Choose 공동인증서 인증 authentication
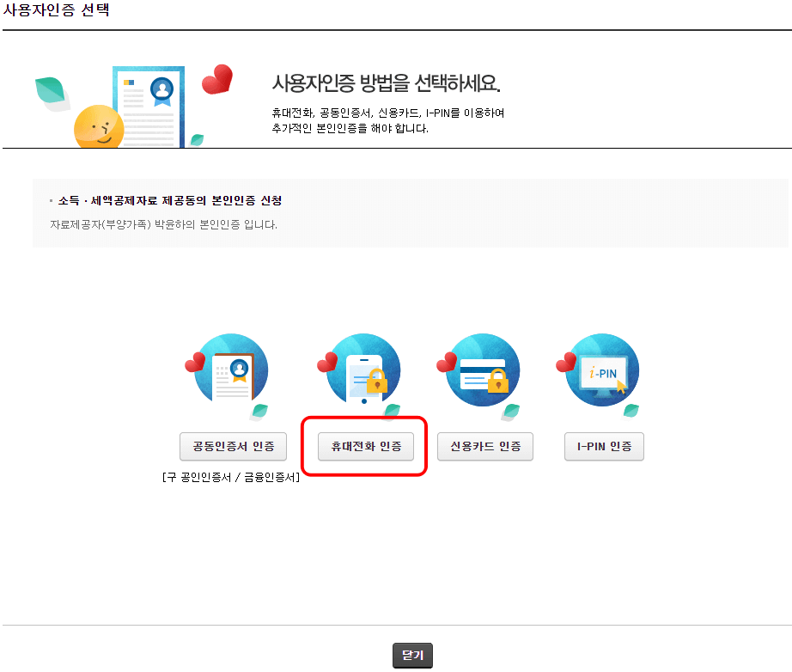792x672 pixels. tap(233, 446)
